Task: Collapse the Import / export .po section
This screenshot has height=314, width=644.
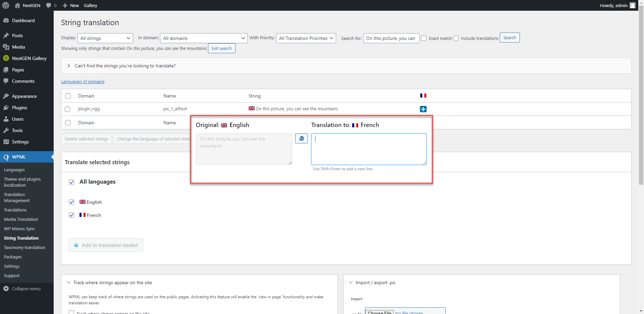Action: click(x=351, y=282)
